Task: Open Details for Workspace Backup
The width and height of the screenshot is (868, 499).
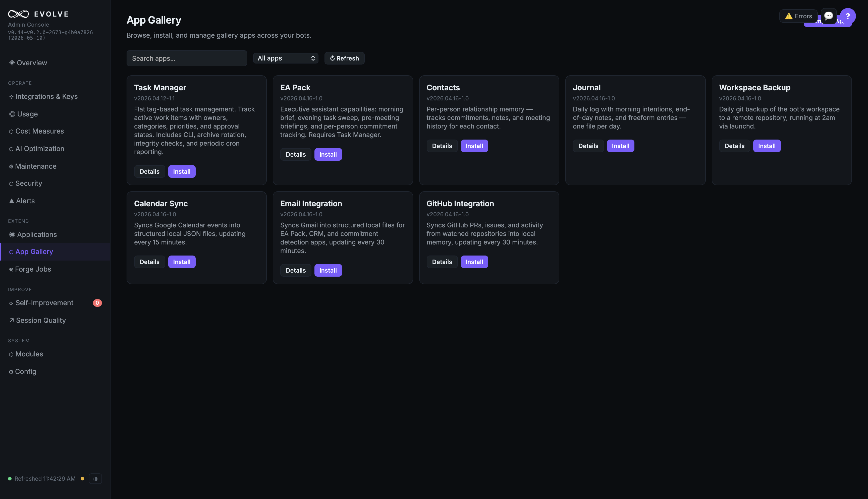Action: [734, 146]
